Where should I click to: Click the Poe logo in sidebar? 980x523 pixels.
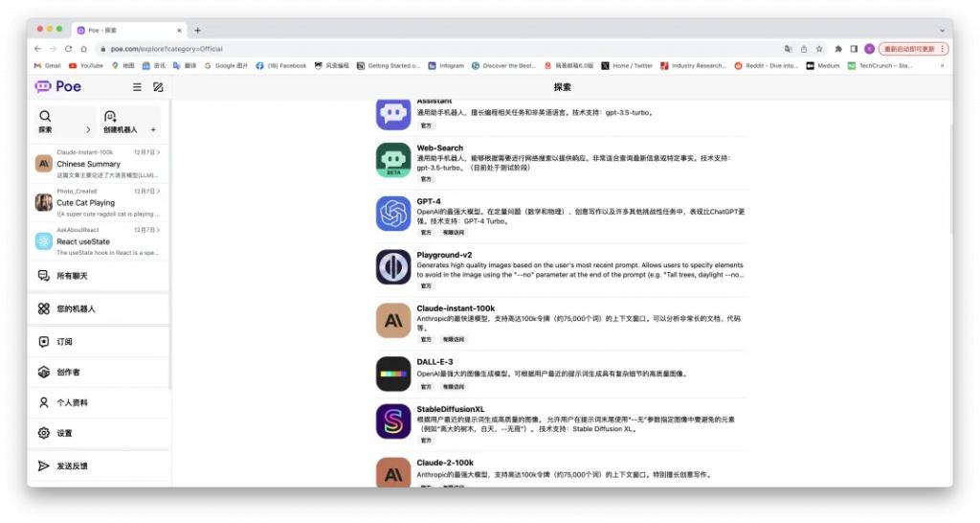58,86
